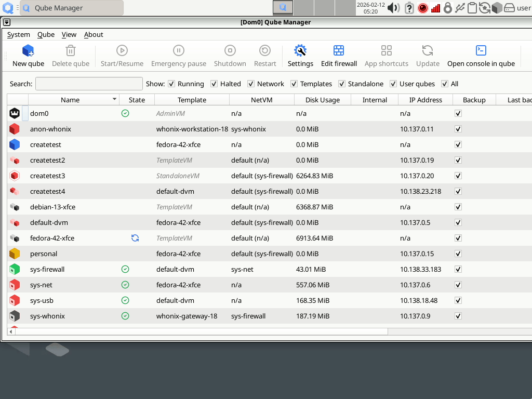Select the default-dvm qube name
Screen dimensions: 532x399
coord(49,222)
